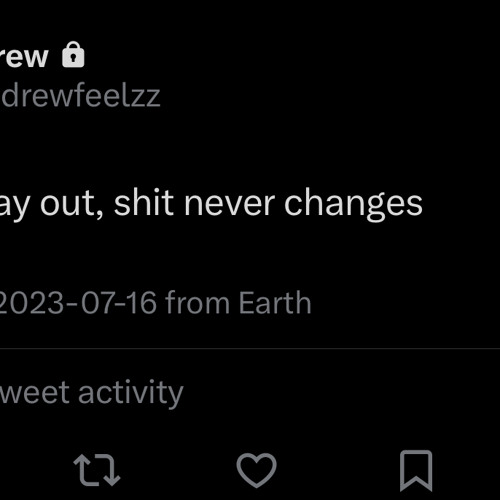Click the word 'changes' in the tweet
The height and width of the screenshot is (500, 500).
(353, 203)
